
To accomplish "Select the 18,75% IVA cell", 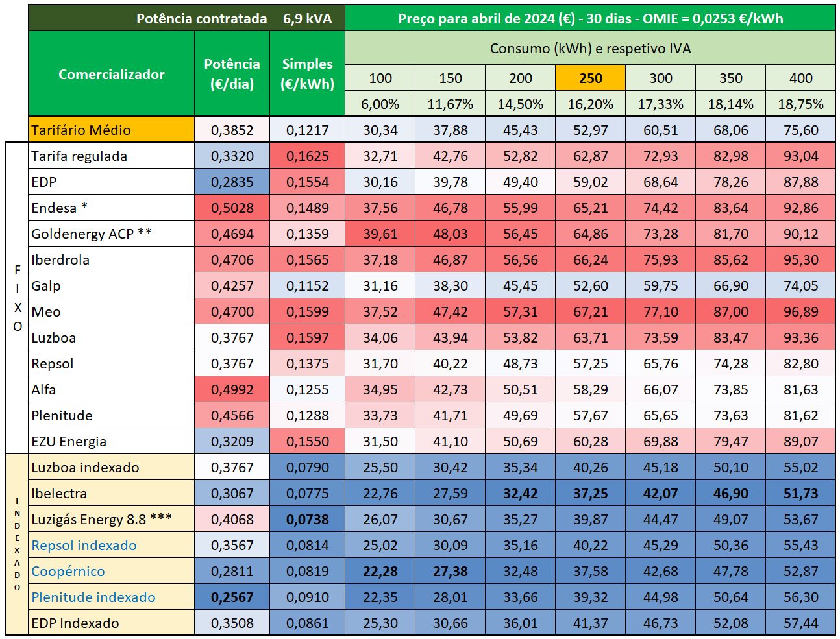I will [x=800, y=104].
